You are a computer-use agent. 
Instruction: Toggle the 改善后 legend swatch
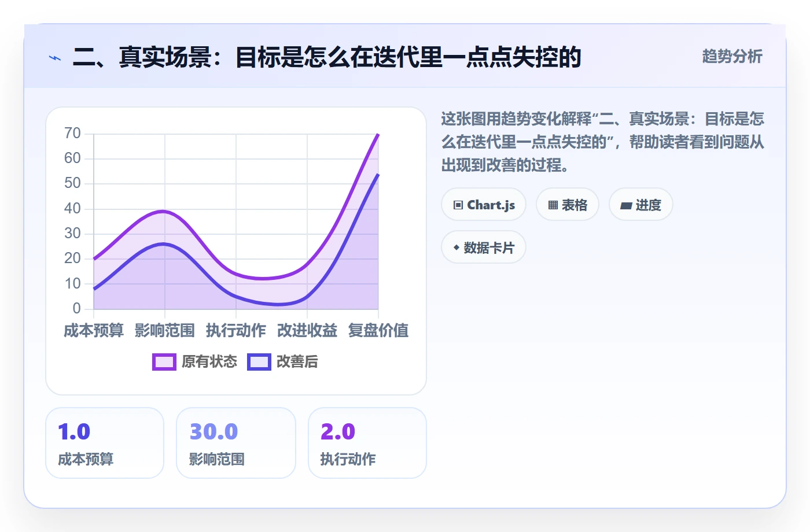259,362
